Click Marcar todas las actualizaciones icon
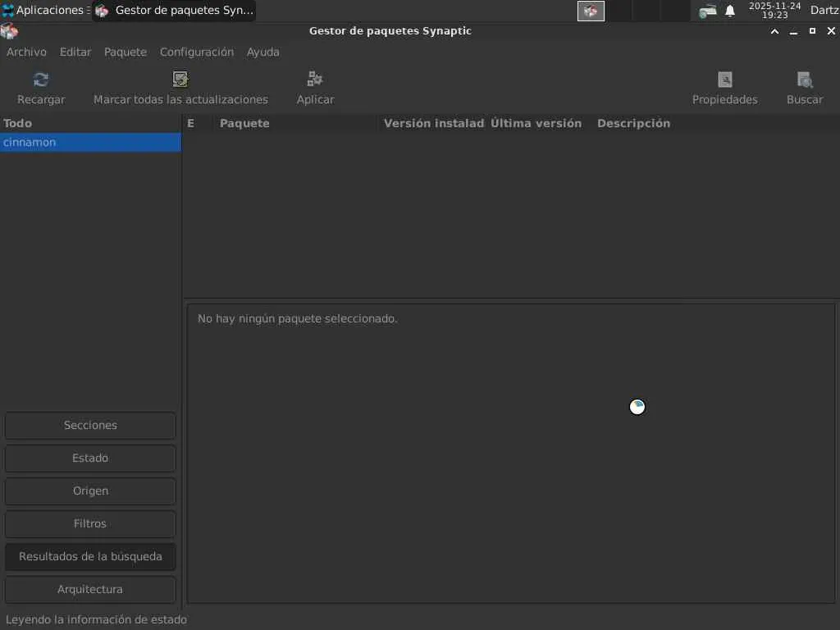The width and height of the screenshot is (840, 630). point(180,80)
